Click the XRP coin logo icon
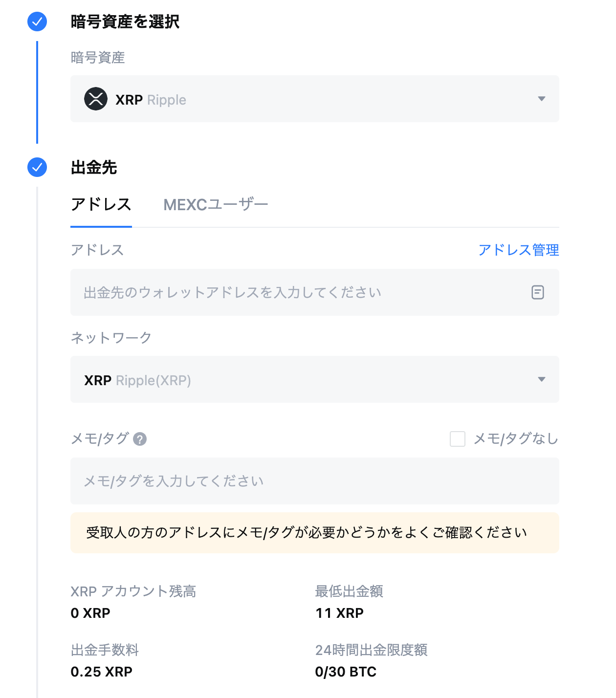 96,99
